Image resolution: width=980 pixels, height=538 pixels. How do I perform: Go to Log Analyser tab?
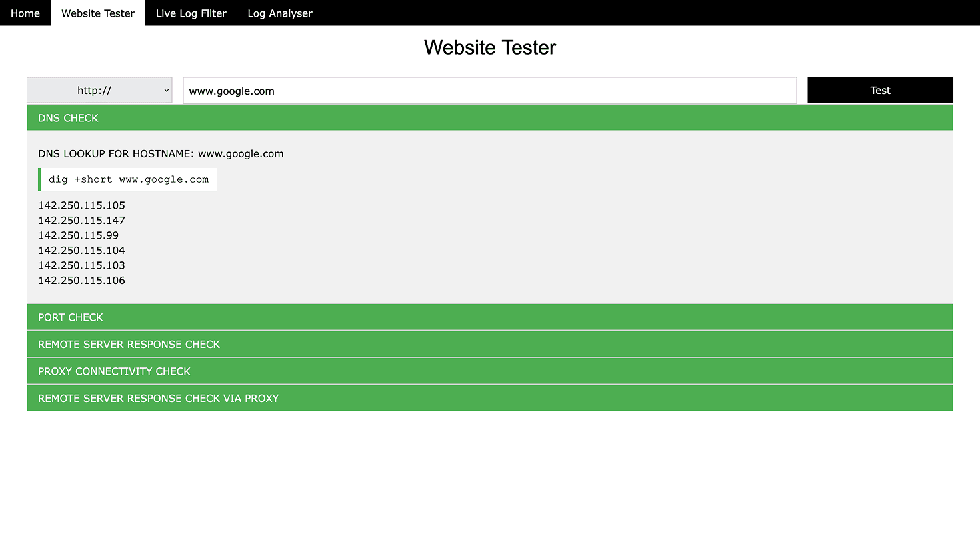click(280, 13)
